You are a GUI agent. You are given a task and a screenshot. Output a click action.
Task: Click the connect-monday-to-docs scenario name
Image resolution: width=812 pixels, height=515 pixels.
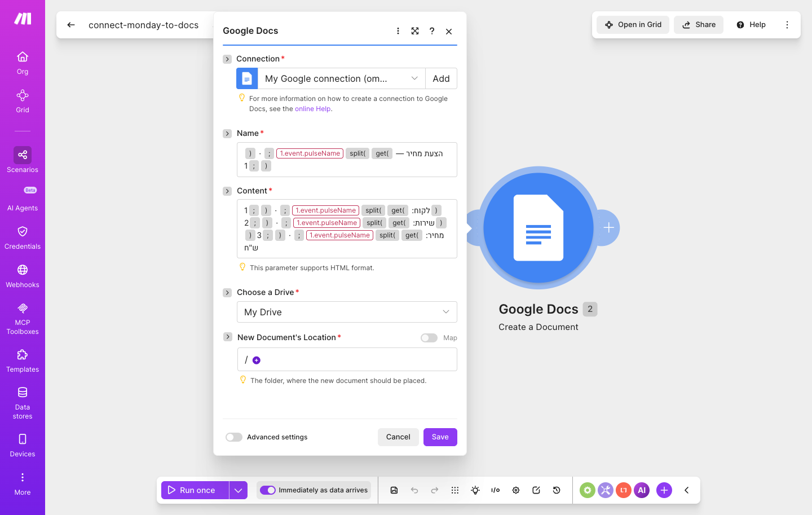[143, 25]
